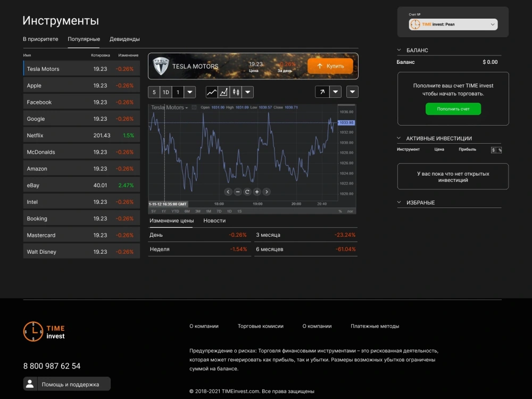
Task: Open the interval dropdown arrow
Action: tap(190, 92)
